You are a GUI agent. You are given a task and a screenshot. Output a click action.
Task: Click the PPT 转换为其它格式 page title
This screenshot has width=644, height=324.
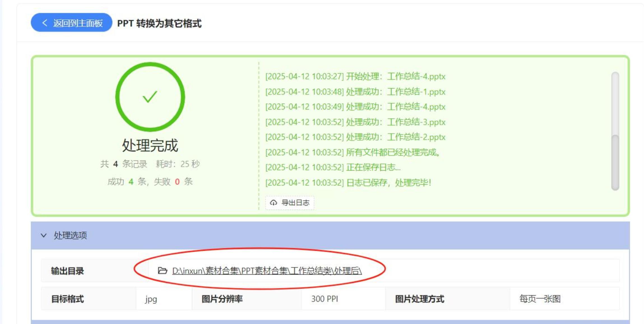click(x=159, y=23)
